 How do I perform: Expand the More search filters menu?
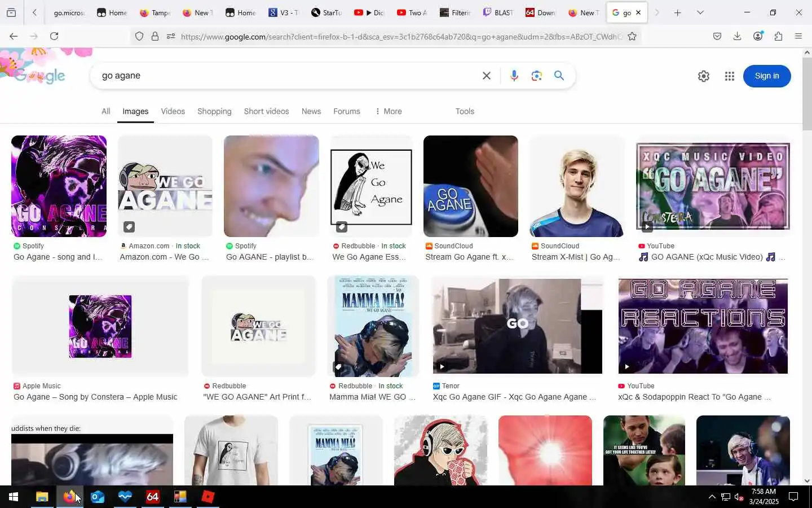(x=389, y=111)
